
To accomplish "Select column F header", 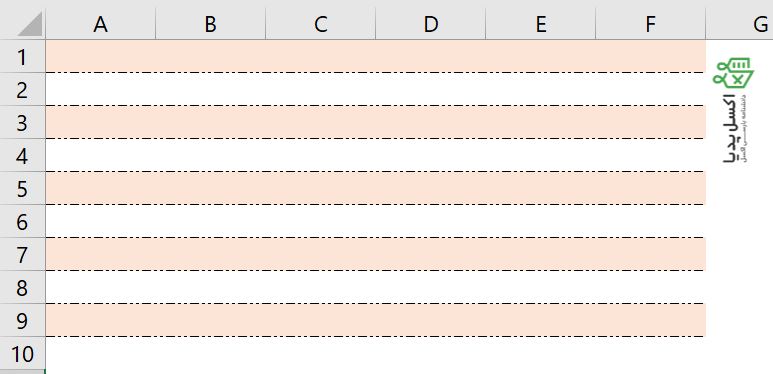I will pos(650,24).
